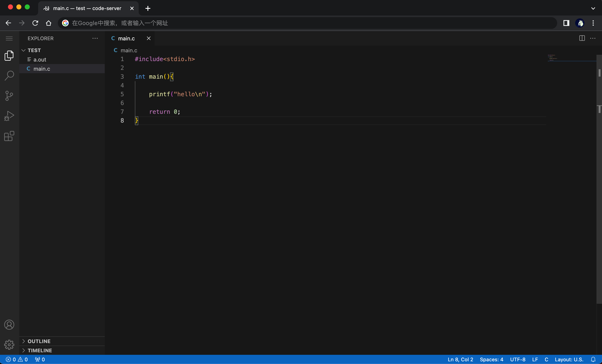
Task: Change indentation via Spaces: 4
Action: [491, 359]
